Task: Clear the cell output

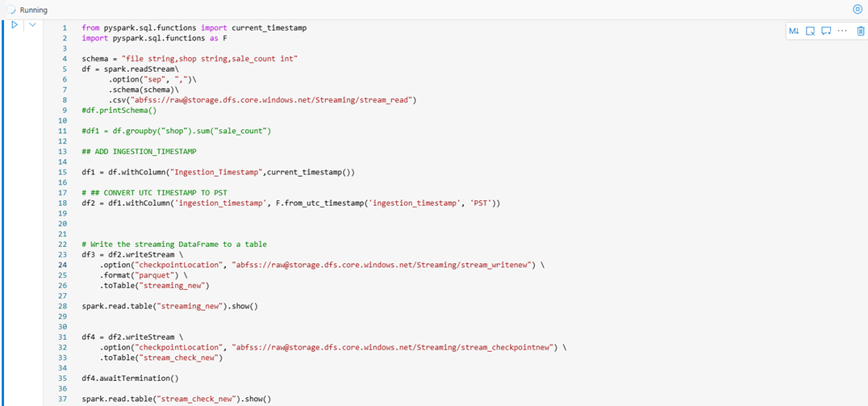Action: click(x=810, y=31)
